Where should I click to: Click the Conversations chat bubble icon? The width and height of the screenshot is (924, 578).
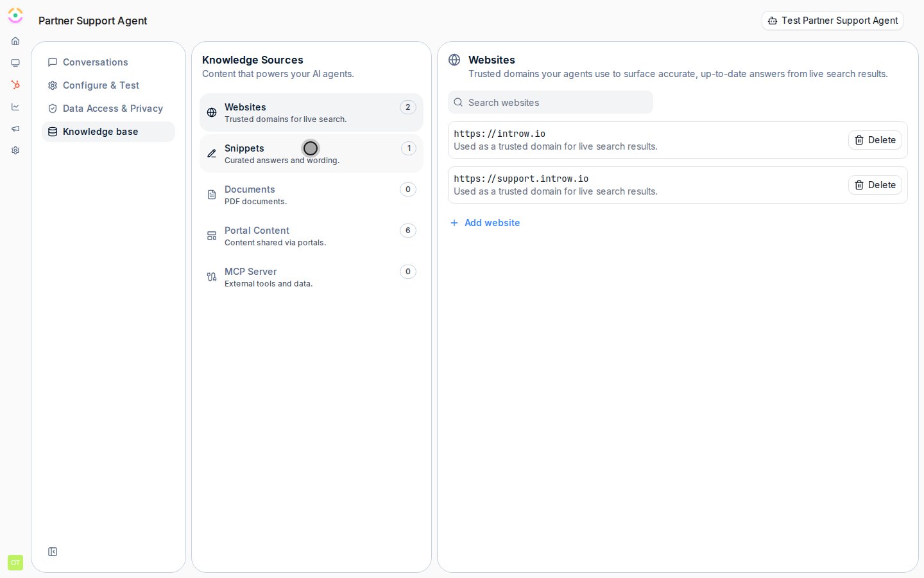click(53, 62)
